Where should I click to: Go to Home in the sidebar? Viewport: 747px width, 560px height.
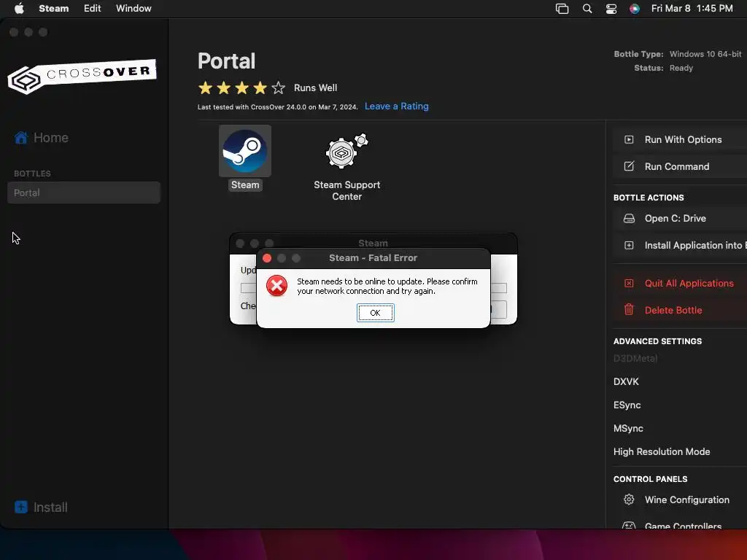[x=50, y=138]
